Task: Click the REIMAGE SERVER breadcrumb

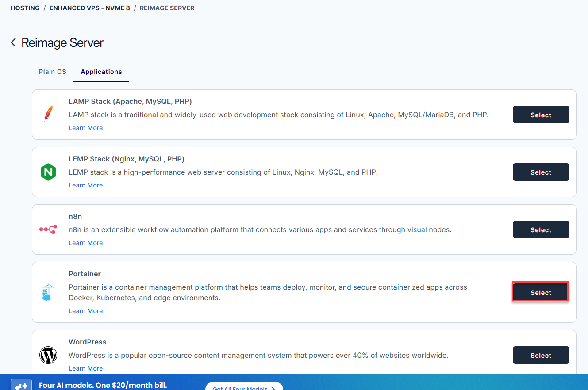Action: point(167,8)
